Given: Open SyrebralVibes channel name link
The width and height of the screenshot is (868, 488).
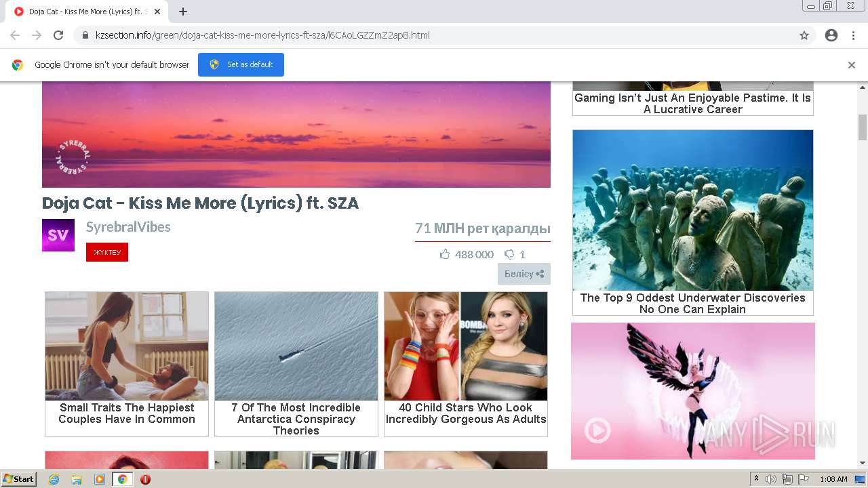Looking at the screenshot, I should click(x=128, y=227).
